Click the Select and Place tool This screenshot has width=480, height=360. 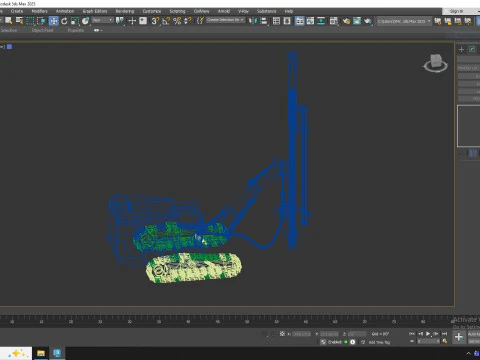(x=86, y=21)
